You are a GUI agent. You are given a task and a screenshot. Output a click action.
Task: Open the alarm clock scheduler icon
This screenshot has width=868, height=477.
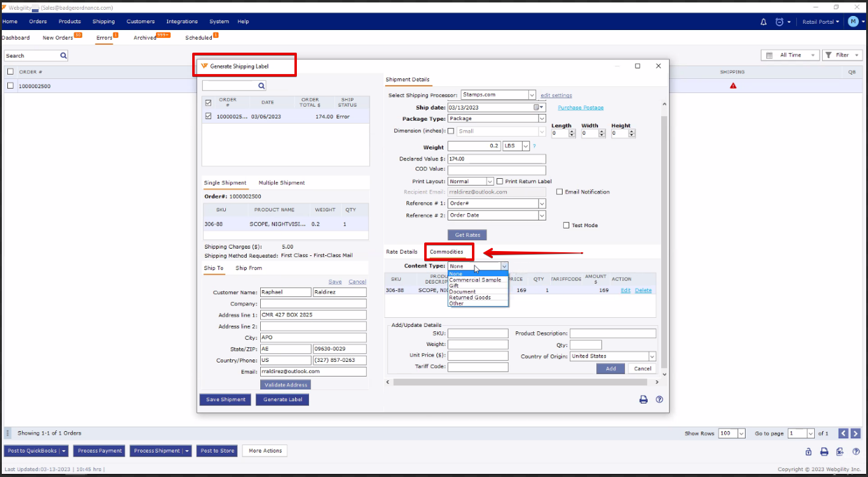779,21
